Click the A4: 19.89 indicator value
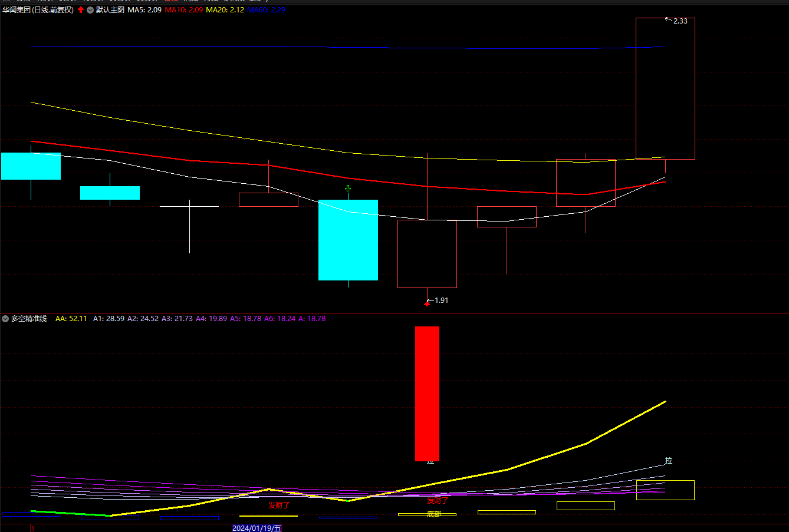The image size is (789, 532). [x=211, y=319]
